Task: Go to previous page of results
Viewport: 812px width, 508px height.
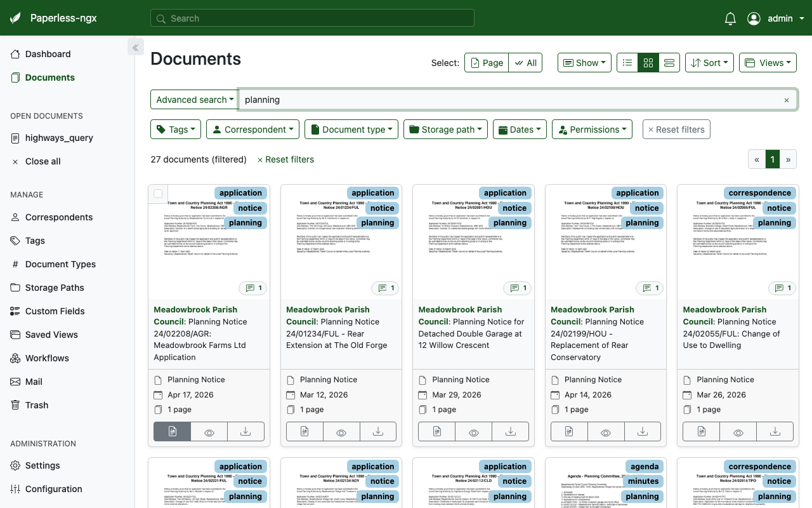Action: [x=757, y=159]
